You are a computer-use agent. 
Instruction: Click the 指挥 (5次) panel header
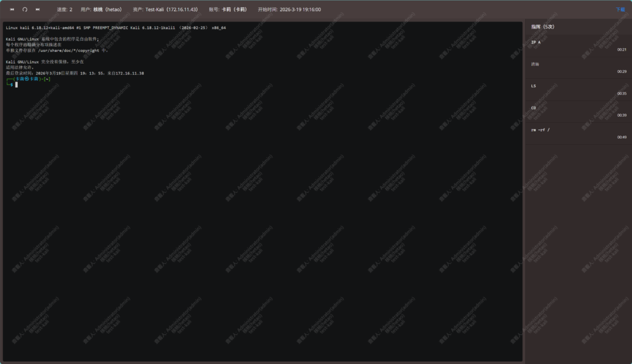pyautogui.click(x=543, y=27)
